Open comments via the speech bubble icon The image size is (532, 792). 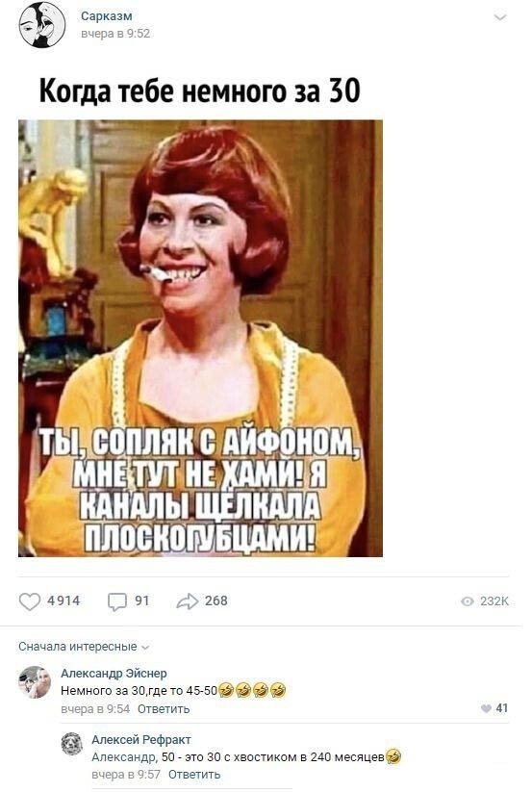click(x=117, y=601)
